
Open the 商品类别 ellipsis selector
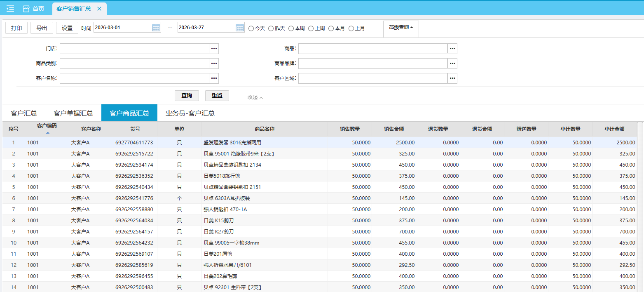[214, 64]
